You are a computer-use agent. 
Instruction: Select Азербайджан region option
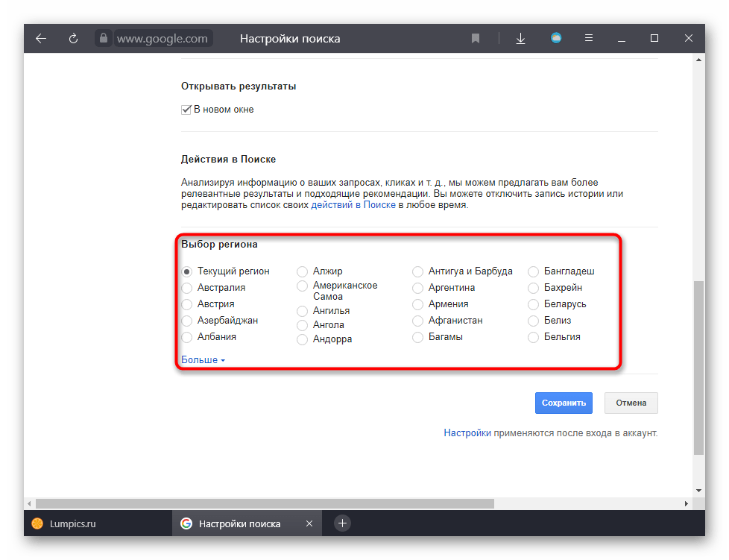point(186,321)
